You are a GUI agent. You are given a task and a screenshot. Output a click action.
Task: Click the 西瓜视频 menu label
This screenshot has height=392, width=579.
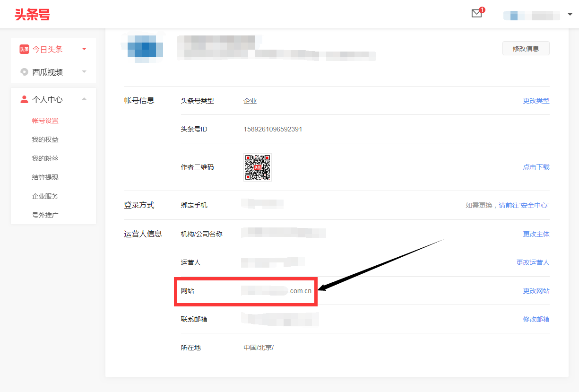pyautogui.click(x=47, y=72)
